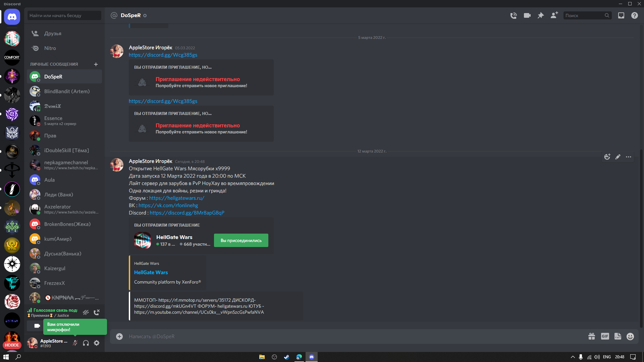This screenshot has height=362, width=644.
Task: Start a video call with DoSpeR
Action: point(527,15)
